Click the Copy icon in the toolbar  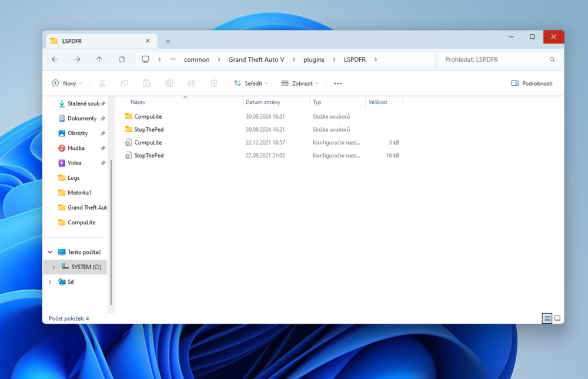coord(124,83)
